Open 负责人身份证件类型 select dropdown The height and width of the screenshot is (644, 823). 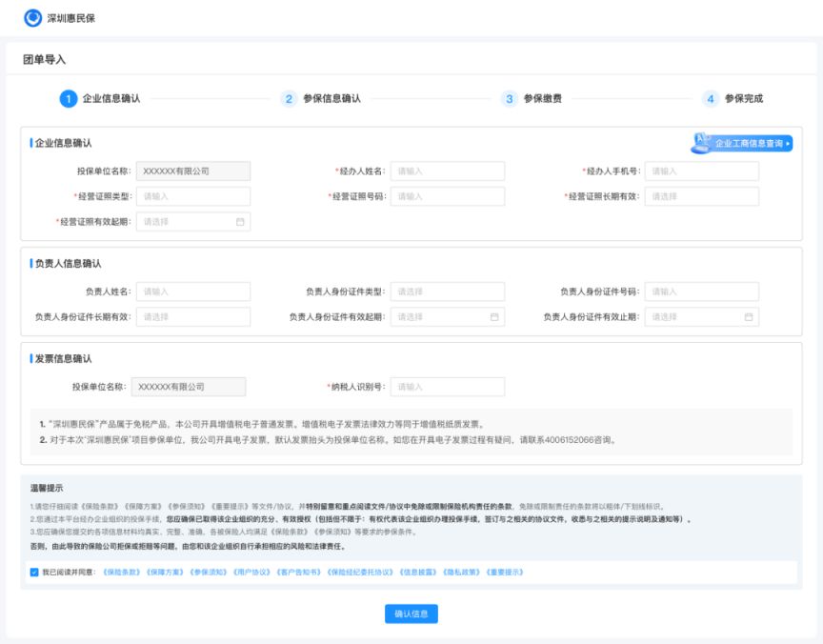447,292
